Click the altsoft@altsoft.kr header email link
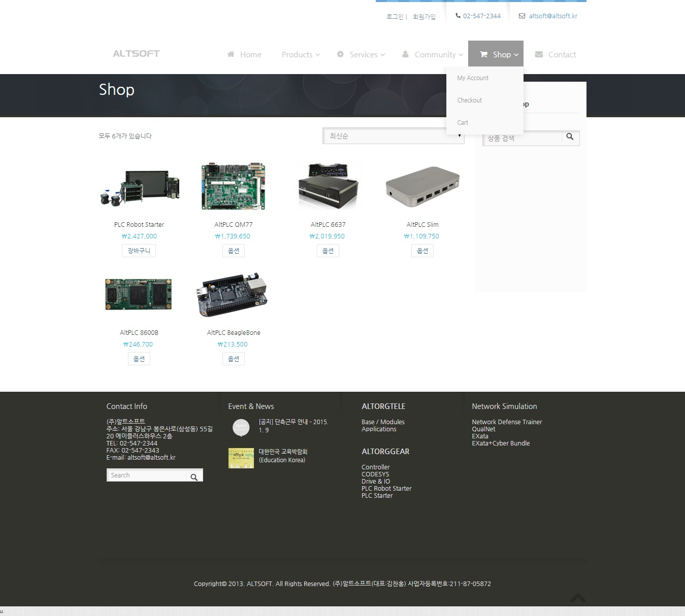Screen dimensions: 685x616 point(553,16)
